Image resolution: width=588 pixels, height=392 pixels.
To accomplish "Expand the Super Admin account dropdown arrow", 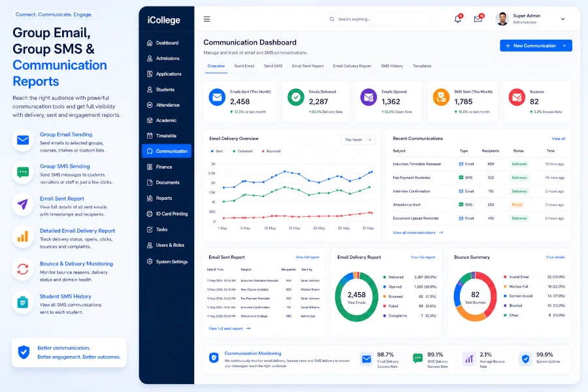I will point(563,19).
